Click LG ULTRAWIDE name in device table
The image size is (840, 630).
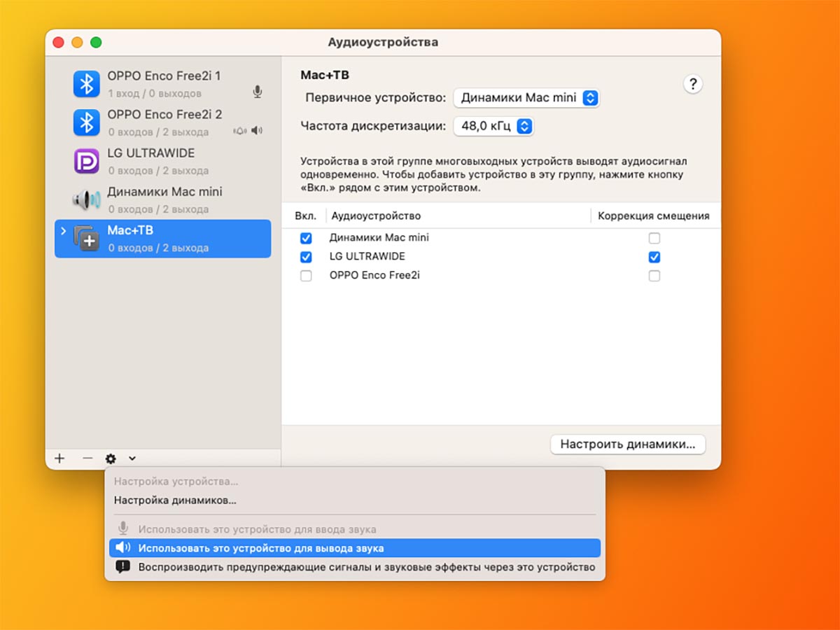tap(367, 257)
